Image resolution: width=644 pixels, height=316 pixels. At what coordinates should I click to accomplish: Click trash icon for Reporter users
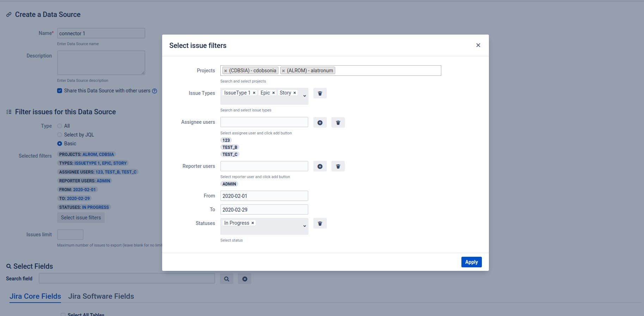(x=338, y=166)
